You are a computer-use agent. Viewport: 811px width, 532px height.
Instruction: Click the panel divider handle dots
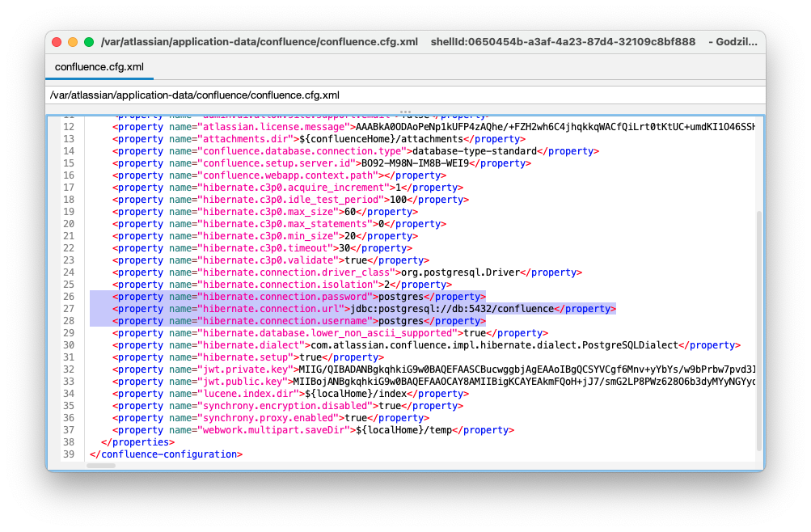(x=406, y=112)
